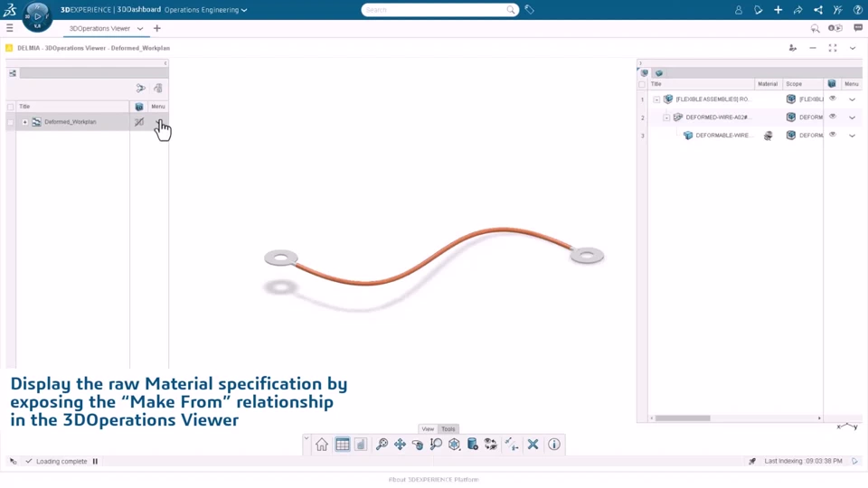Select the zoom magnifier tool in toolbar
Image resolution: width=868 pixels, height=488 pixels.
(382, 445)
